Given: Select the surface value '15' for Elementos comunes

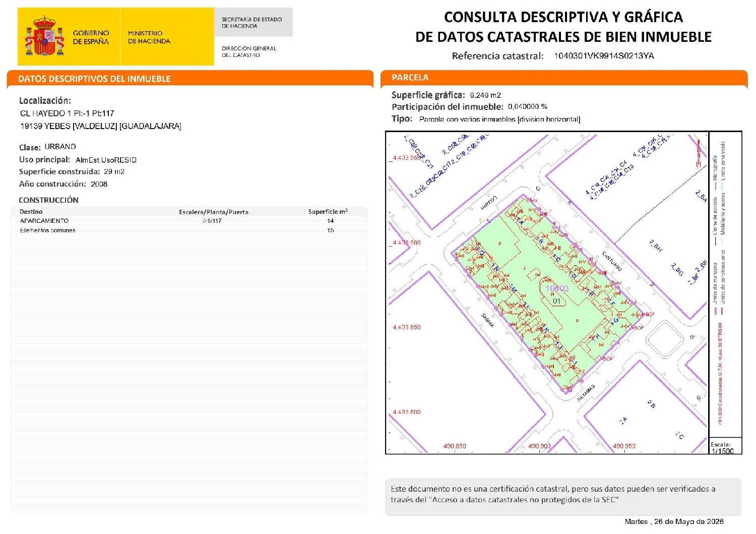Looking at the screenshot, I should pyautogui.click(x=330, y=230).
